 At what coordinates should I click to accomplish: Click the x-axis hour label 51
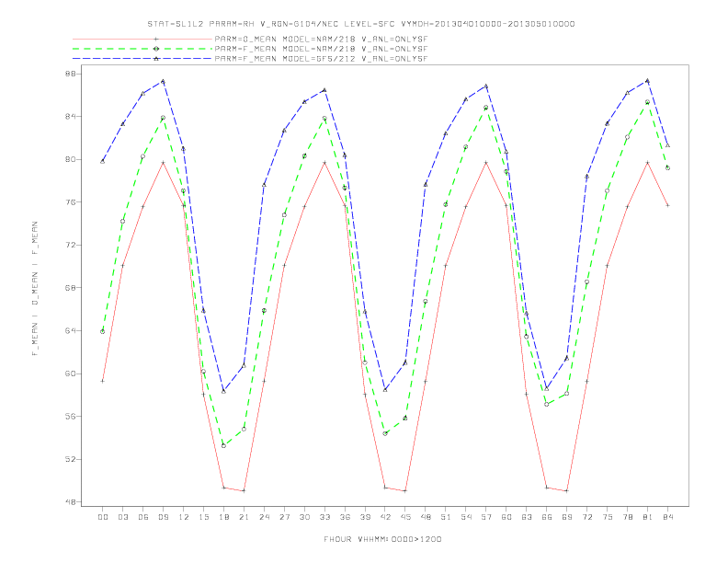[446, 517]
